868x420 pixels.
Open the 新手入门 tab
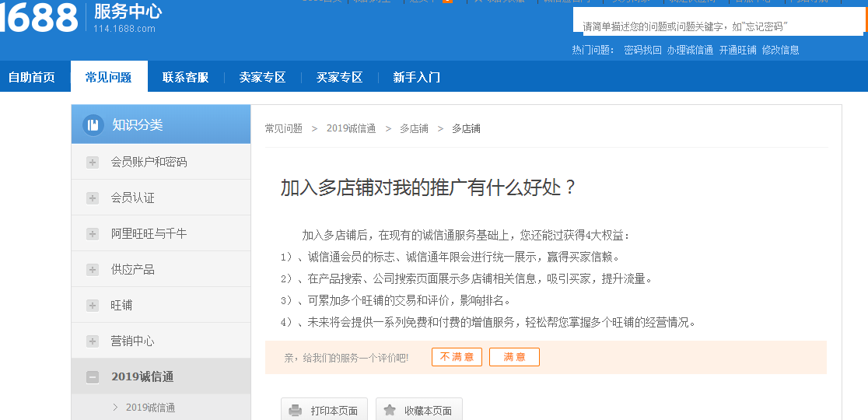coord(416,78)
